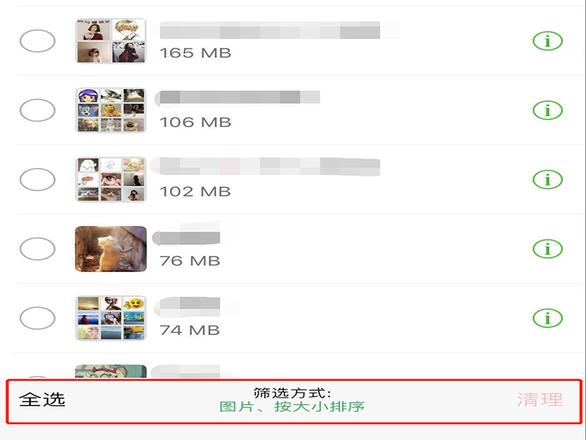Open info for the 74 MB chat
586x440 pixels.
[x=548, y=318]
